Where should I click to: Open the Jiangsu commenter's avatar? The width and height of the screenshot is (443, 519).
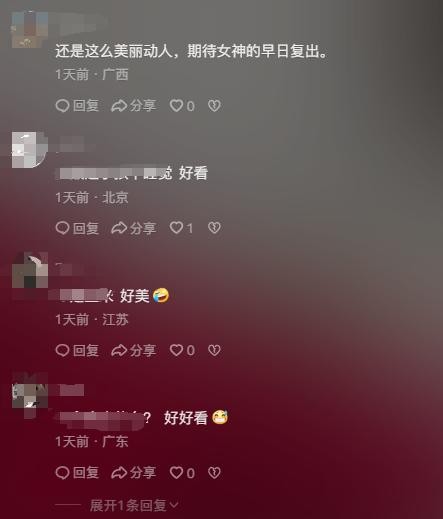pos(30,270)
